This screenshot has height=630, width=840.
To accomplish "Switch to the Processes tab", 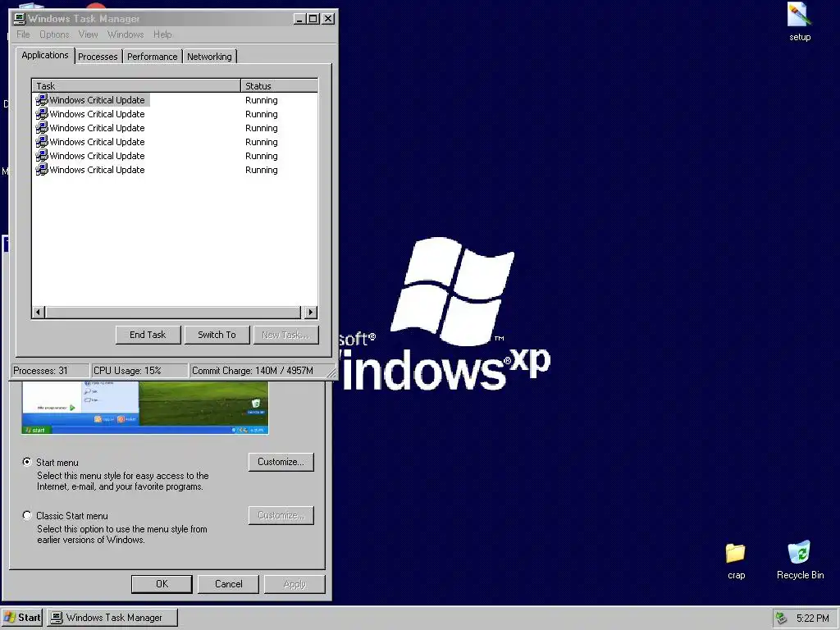I will point(98,57).
